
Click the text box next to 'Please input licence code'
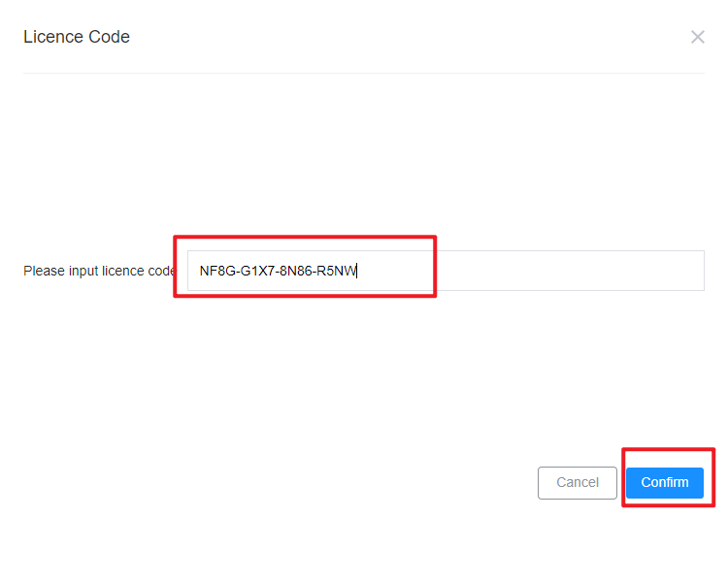(x=446, y=271)
